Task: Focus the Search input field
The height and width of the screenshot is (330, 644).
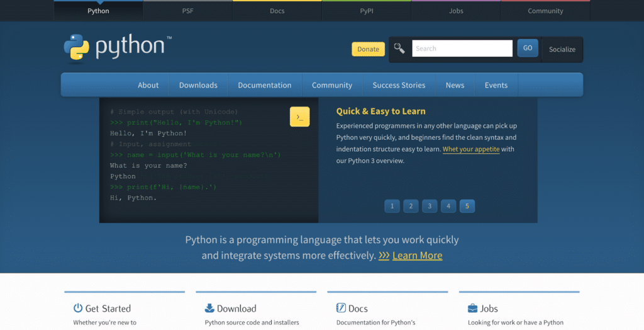Action: coord(462,48)
